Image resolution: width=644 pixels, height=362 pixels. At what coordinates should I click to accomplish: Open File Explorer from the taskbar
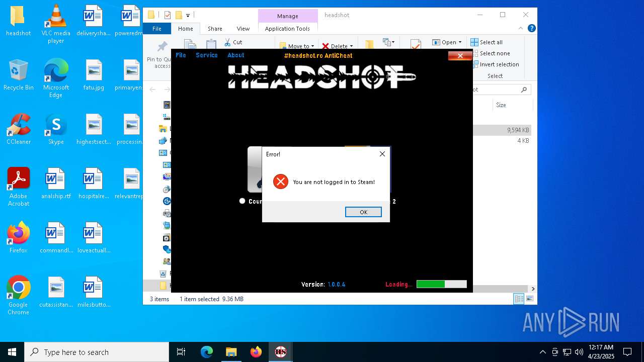231,352
